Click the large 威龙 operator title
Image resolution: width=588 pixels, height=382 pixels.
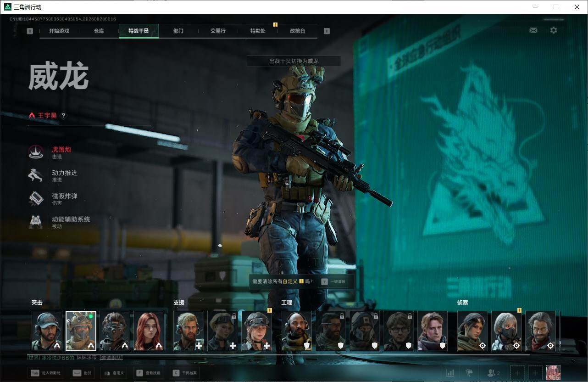pos(58,77)
